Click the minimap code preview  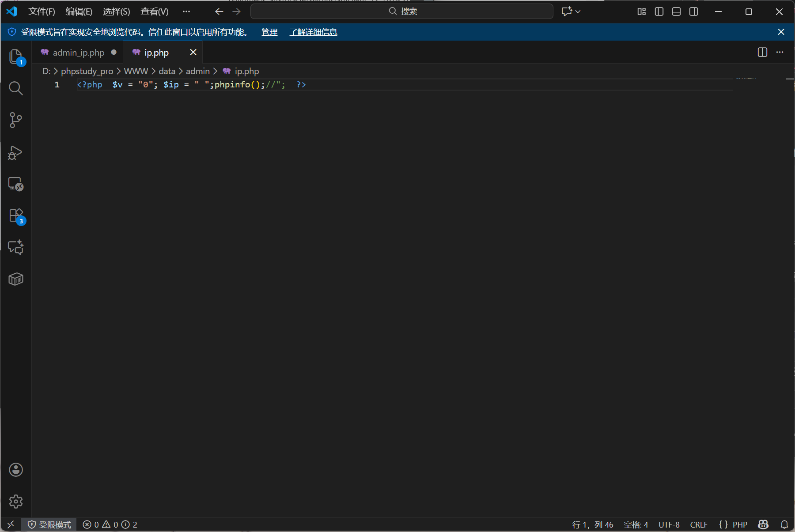point(746,79)
